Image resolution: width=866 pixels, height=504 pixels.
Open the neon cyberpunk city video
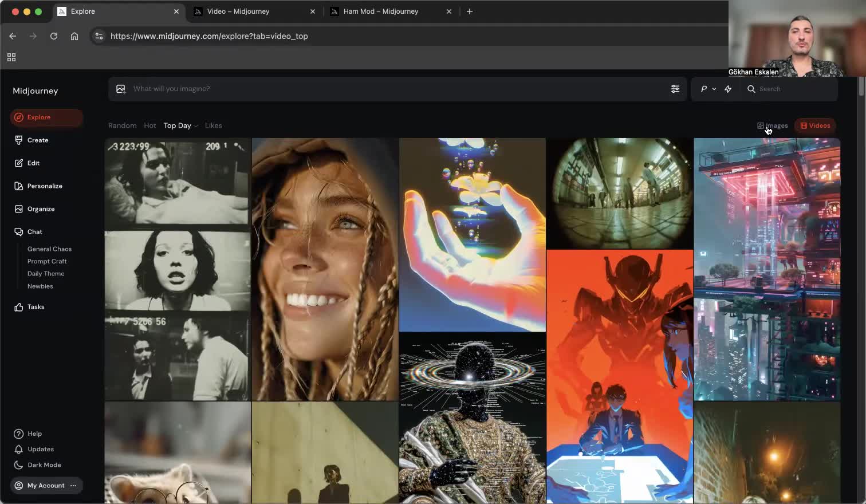point(767,269)
